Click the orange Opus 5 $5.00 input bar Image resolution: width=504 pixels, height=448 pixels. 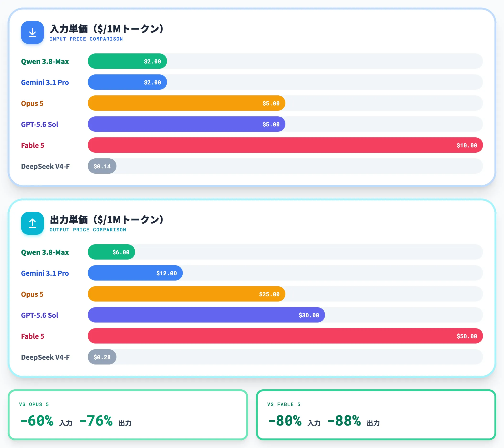(186, 103)
